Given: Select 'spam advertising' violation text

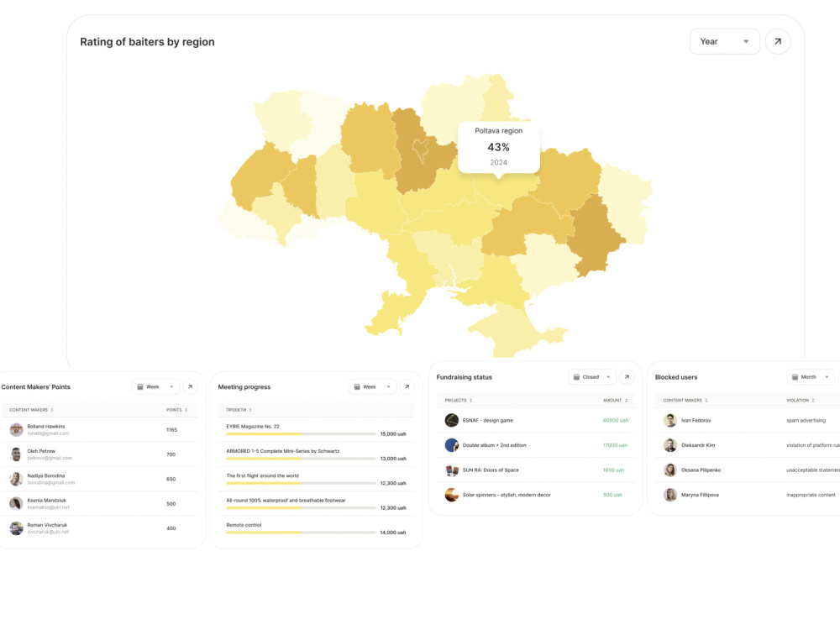Looking at the screenshot, I should tap(806, 421).
